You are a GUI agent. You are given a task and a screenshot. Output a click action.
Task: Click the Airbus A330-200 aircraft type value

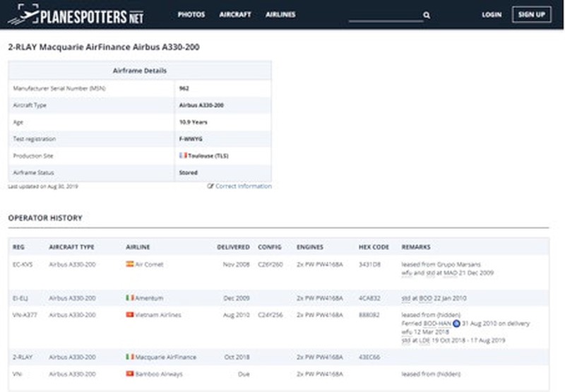click(x=201, y=105)
